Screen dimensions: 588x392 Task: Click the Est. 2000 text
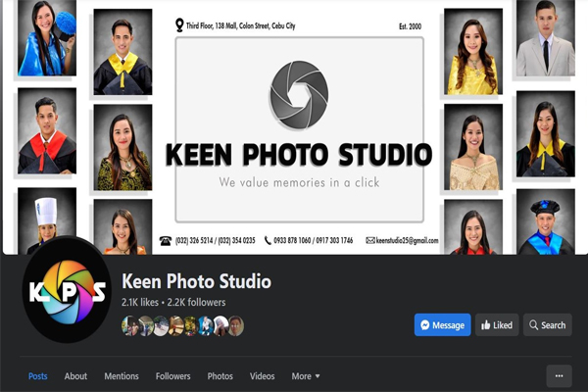pos(410,26)
